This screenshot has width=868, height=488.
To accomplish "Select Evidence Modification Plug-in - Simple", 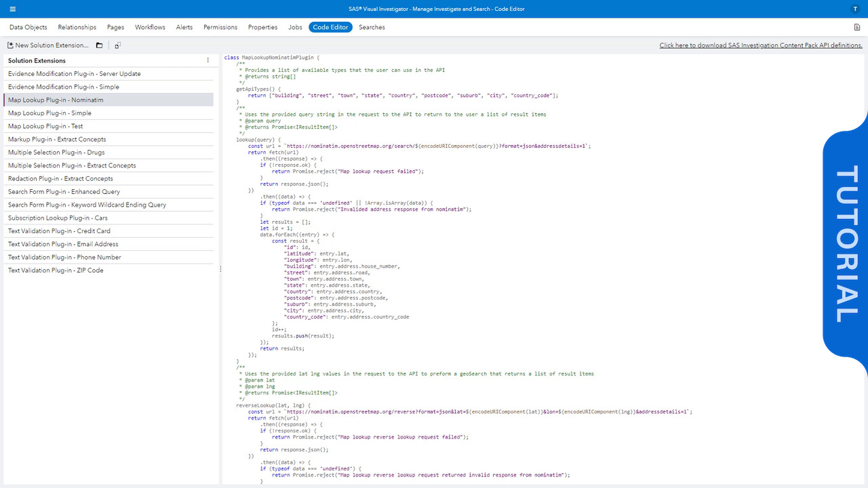I will pos(108,87).
